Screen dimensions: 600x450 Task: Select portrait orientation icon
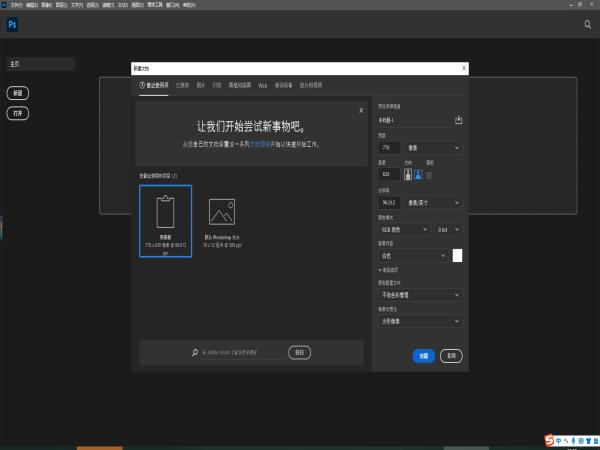[408, 173]
